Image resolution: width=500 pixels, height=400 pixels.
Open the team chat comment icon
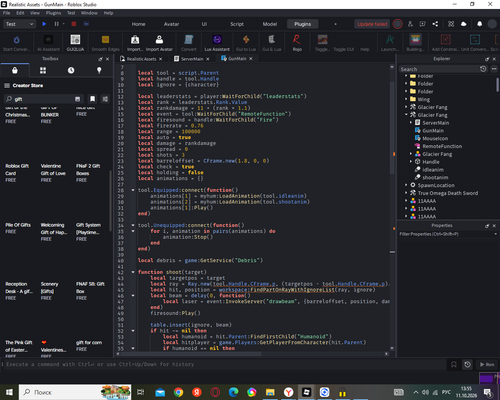pos(422,24)
